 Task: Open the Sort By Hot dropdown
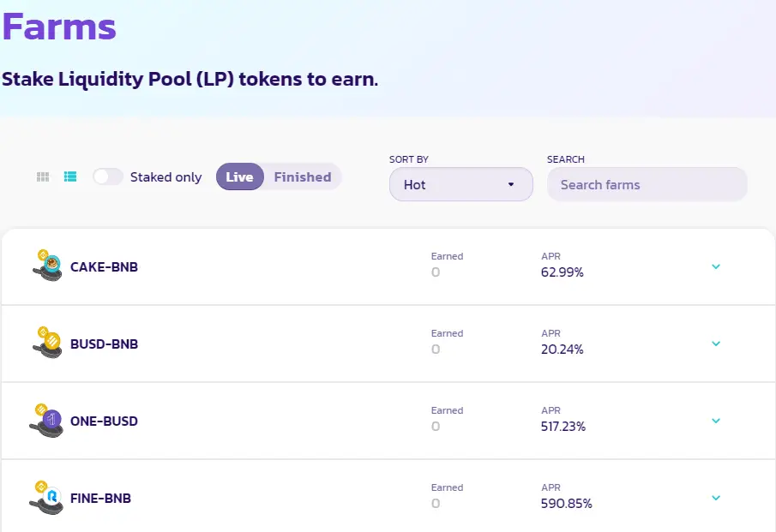[460, 184]
